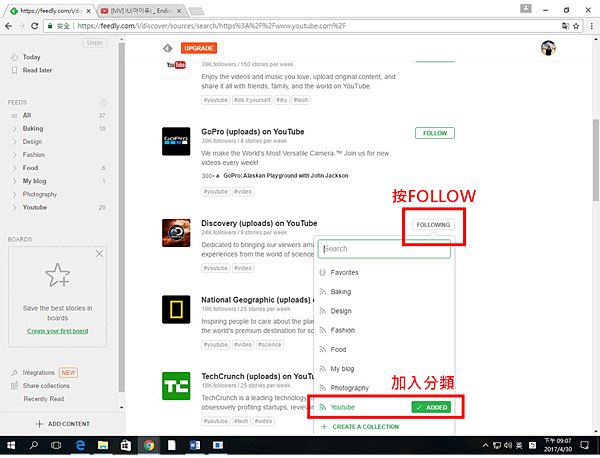This screenshot has height=458, width=600.
Task: Expand the Food feed category
Action: (x=15, y=168)
